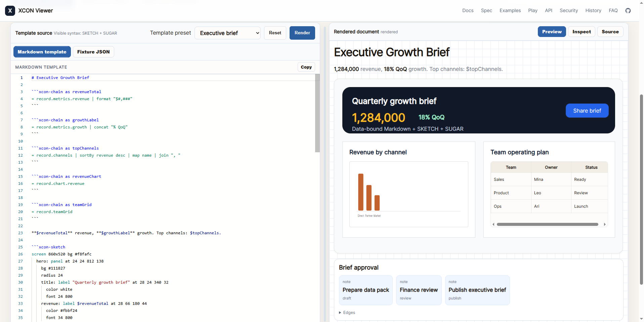Image resolution: width=644 pixels, height=322 pixels.
Task: Click the Team column header
Action: coord(511,167)
